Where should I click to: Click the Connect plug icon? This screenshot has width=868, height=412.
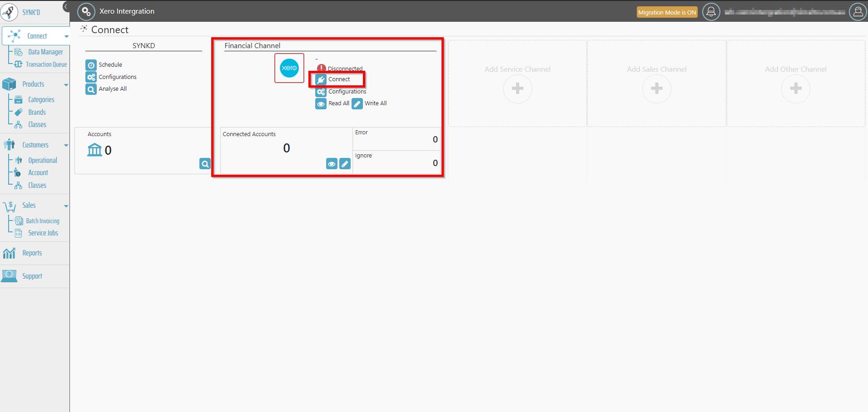coord(321,80)
